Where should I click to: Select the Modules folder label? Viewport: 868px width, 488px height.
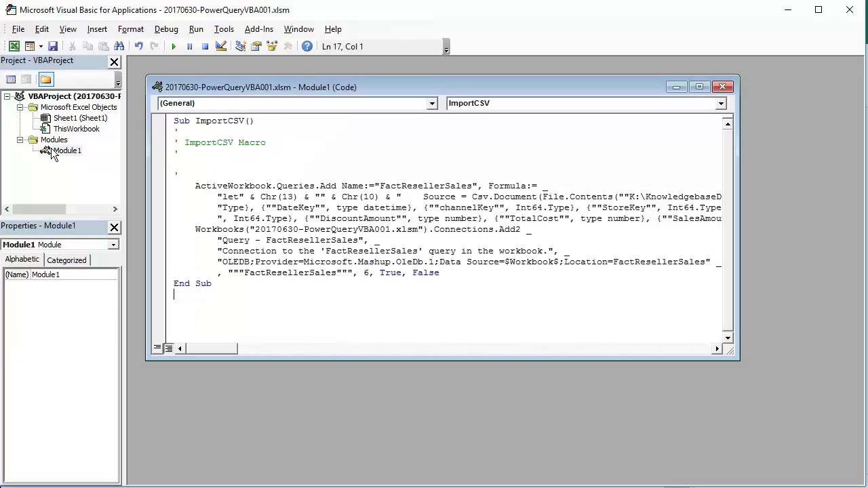point(54,140)
